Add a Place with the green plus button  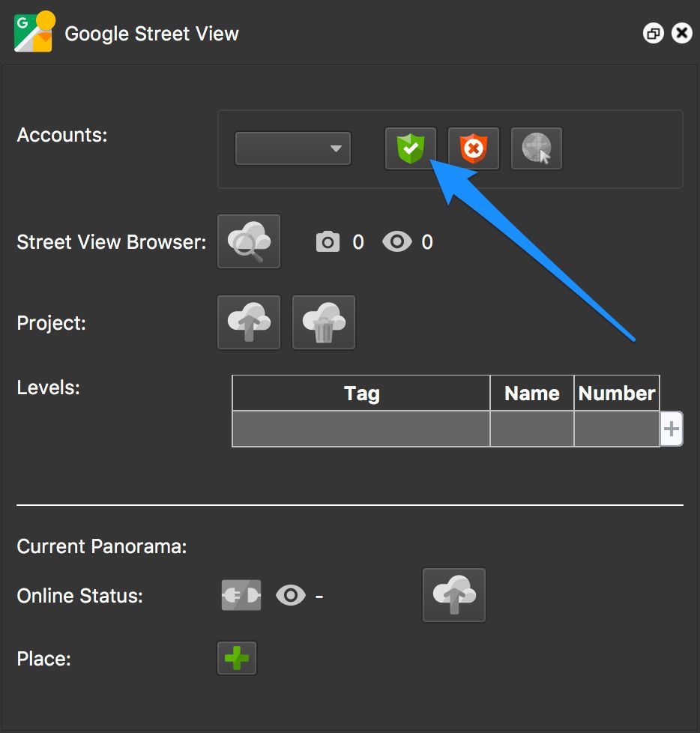(237, 658)
